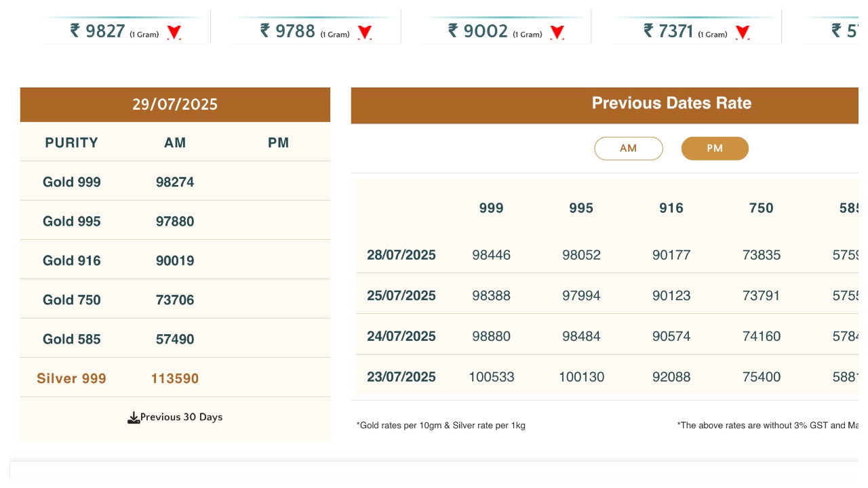Click the PURITY column heading
The height and width of the screenshot is (488, 868).
[71, 142]
